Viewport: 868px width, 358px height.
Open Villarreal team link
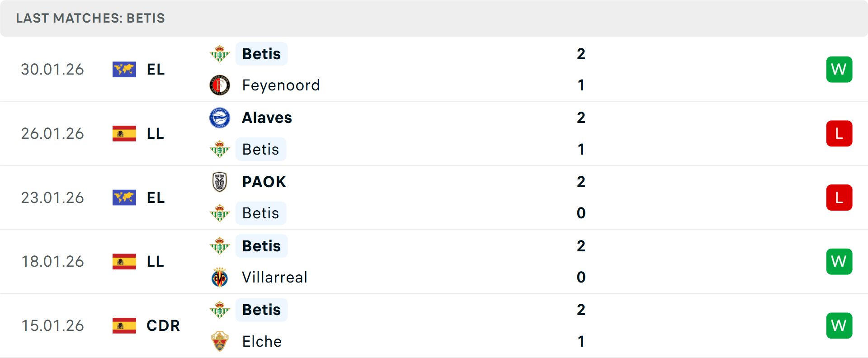274,278
